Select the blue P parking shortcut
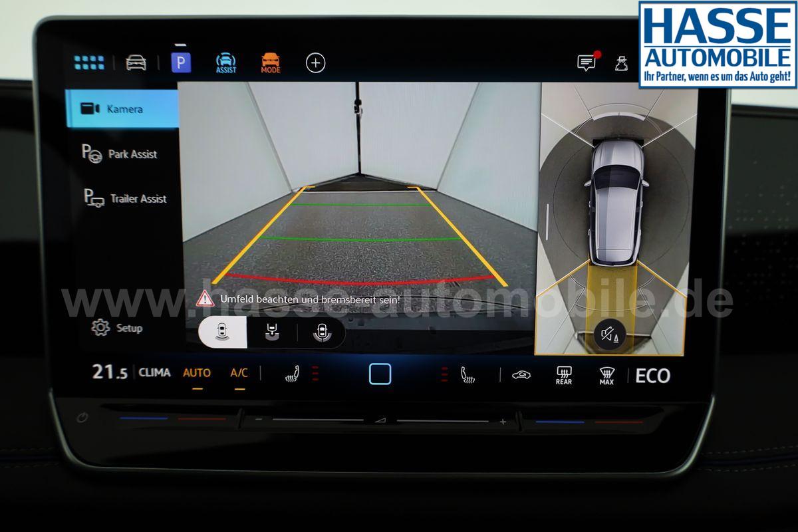 [180, 63]
